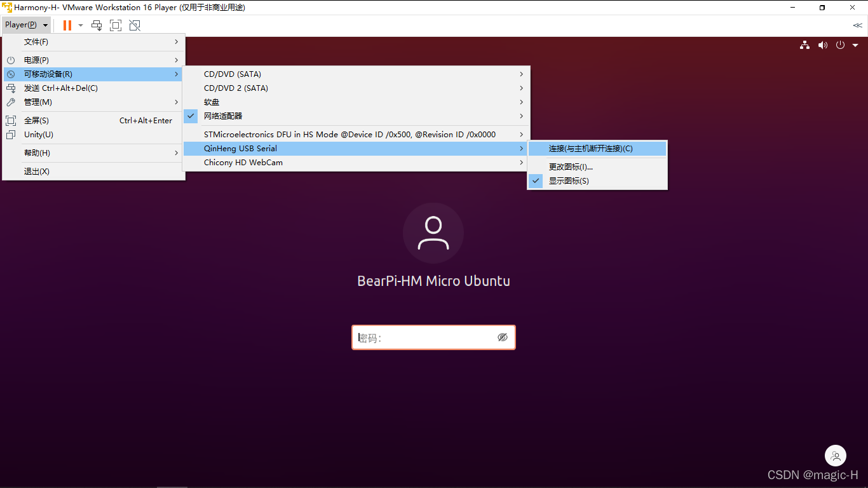Toggle password visibility eye icon
The width and height of the screenshot is (868, 488).
click(503, 337)
